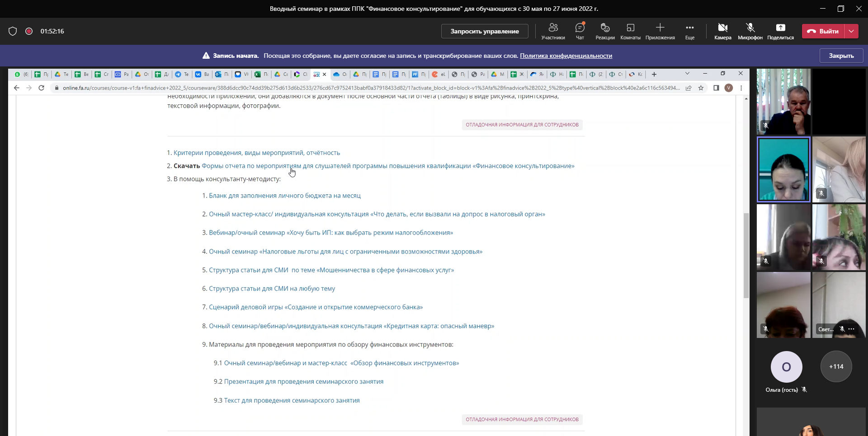Image resolution: width=868 pixels, height=436 pixels.
Task: Click the upper ОТЛАДОЧНАЯ ИНФОРМАЦИЯ ДЛЯ СОТРУДНИКОВ button
Action: [522, 125]
